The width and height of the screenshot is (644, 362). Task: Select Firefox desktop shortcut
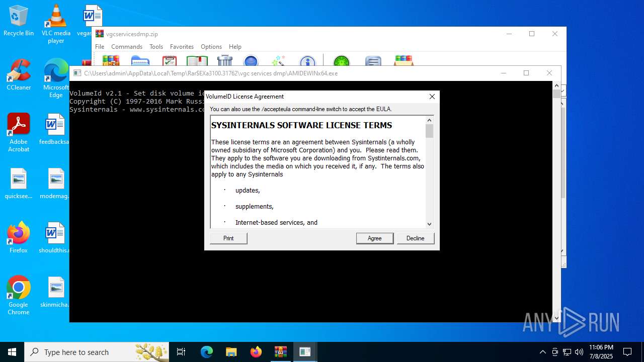click(19, 237)
